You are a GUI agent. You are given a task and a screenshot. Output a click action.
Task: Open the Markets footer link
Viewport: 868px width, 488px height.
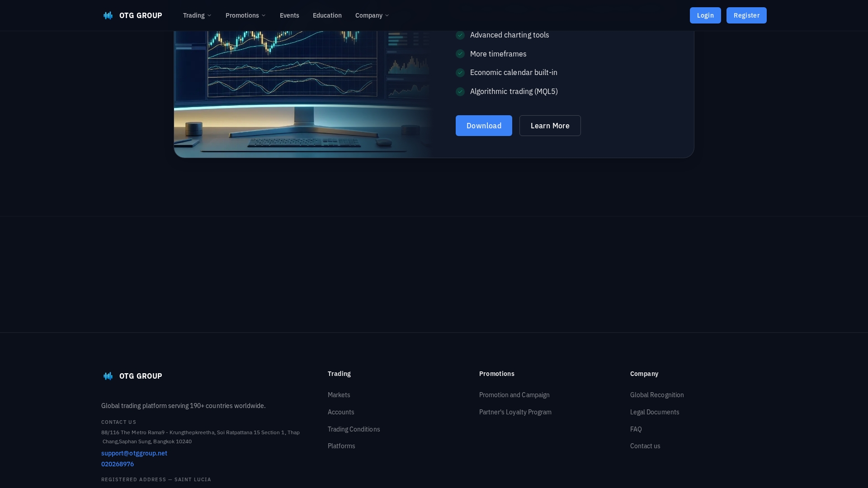[x=339, y=395]
